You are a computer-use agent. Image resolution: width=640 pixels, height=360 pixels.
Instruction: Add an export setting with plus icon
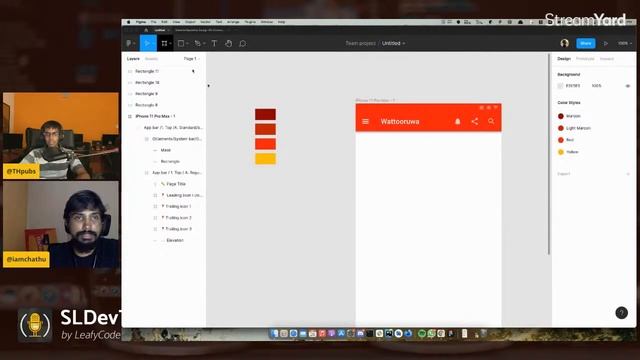(x=628, y=174)
